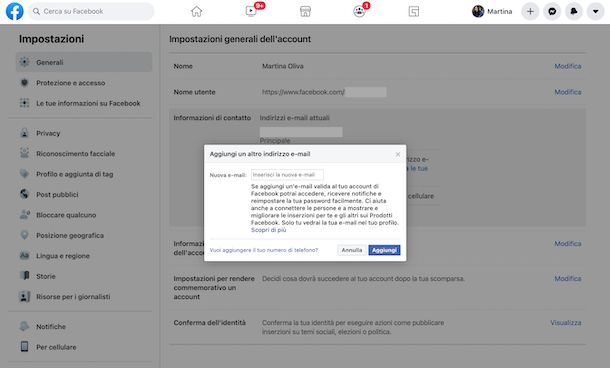Click the Aggiungi button

tap(384, 250)
